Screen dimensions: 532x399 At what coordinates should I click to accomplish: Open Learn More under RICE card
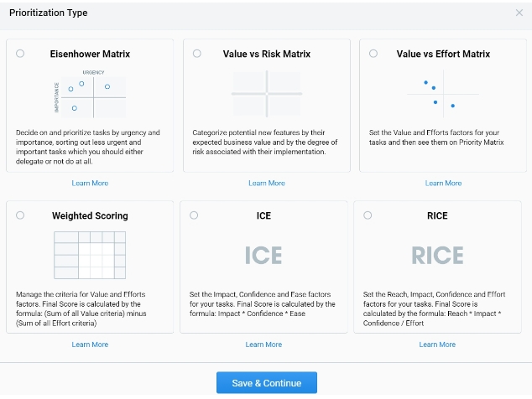pos(437,345)
